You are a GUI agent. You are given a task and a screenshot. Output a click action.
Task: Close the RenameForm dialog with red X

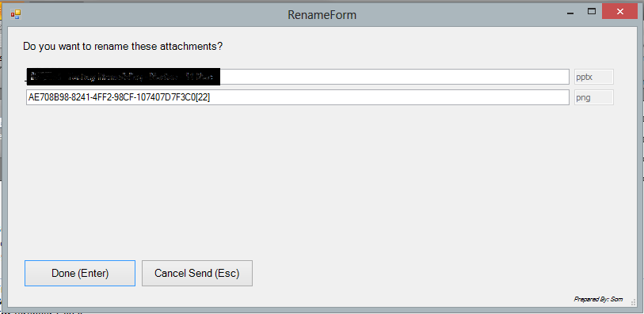tap(619, 12)
